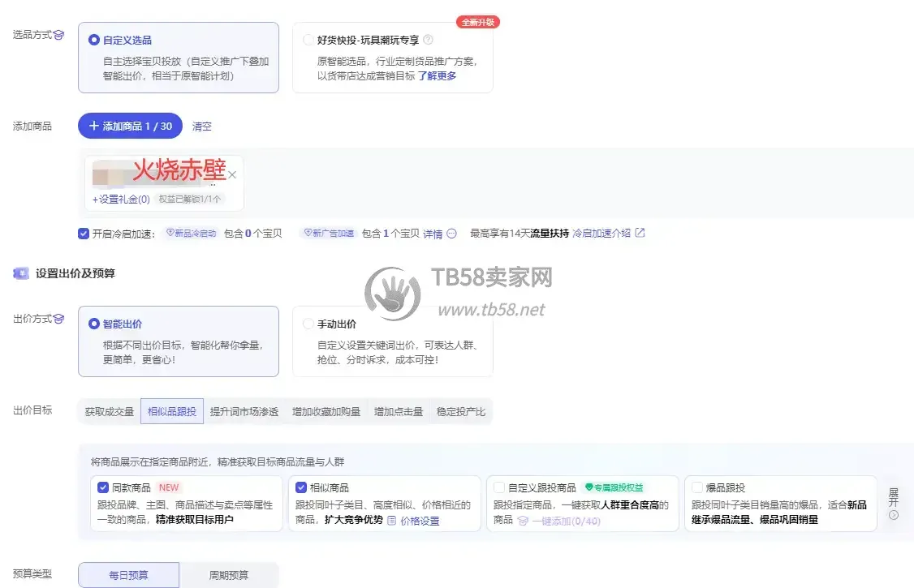Viewport: 914px width, 588px height.
Task: Click the cap icon before 一键添加(0/40)
Action: [x=523, y=521]
